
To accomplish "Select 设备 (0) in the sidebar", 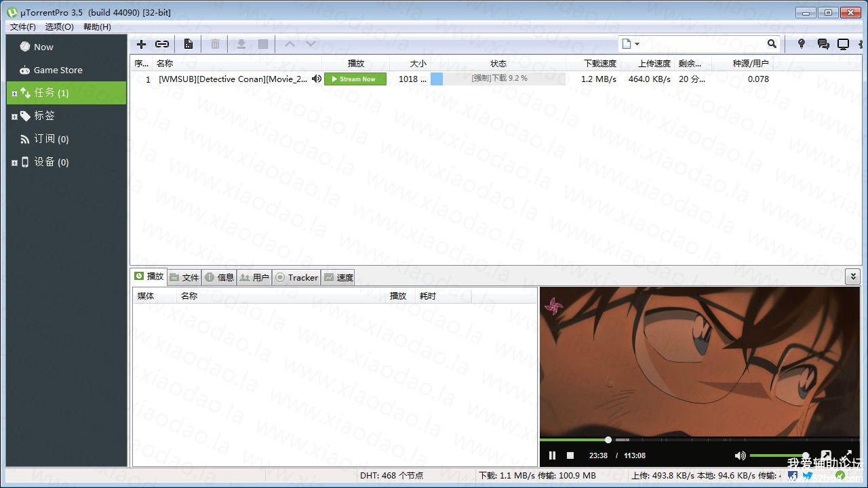I will tap(66, 162).
